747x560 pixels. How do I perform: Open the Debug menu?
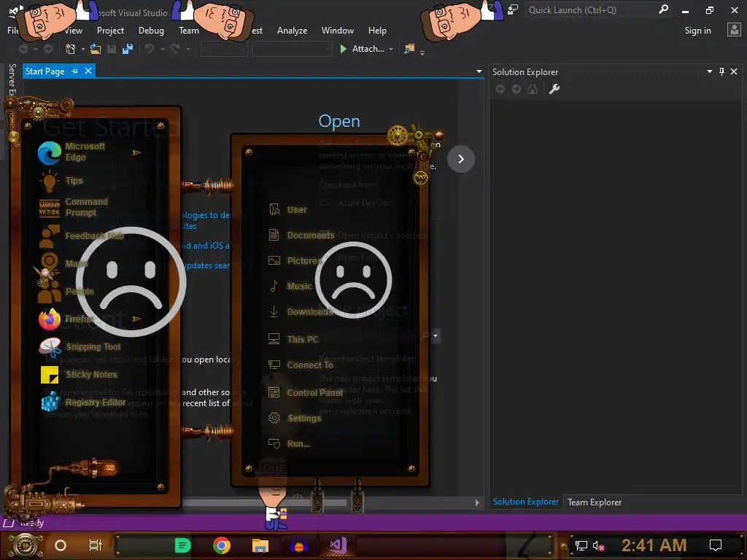[x=151, y=31]
